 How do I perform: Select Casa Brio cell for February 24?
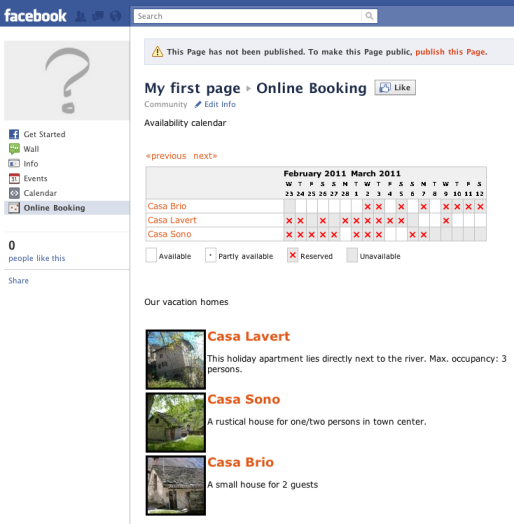[x=300, y=207]
